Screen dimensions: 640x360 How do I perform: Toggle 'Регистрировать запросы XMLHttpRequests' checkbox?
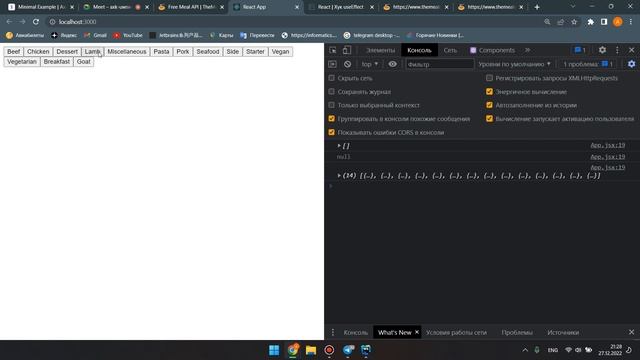[489, 78]
